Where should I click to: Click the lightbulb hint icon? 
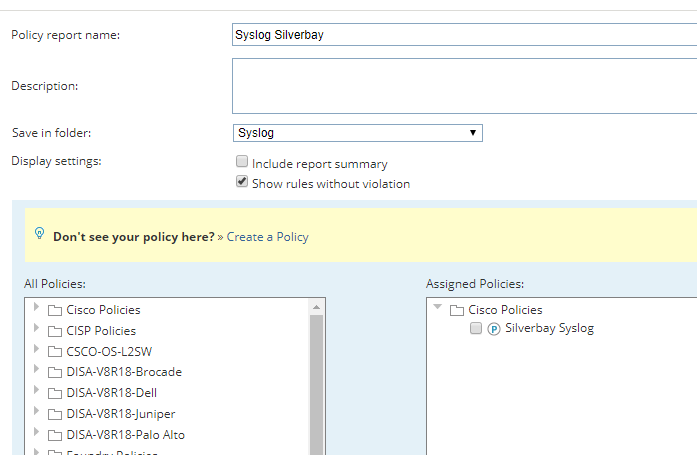click(40, 234)
